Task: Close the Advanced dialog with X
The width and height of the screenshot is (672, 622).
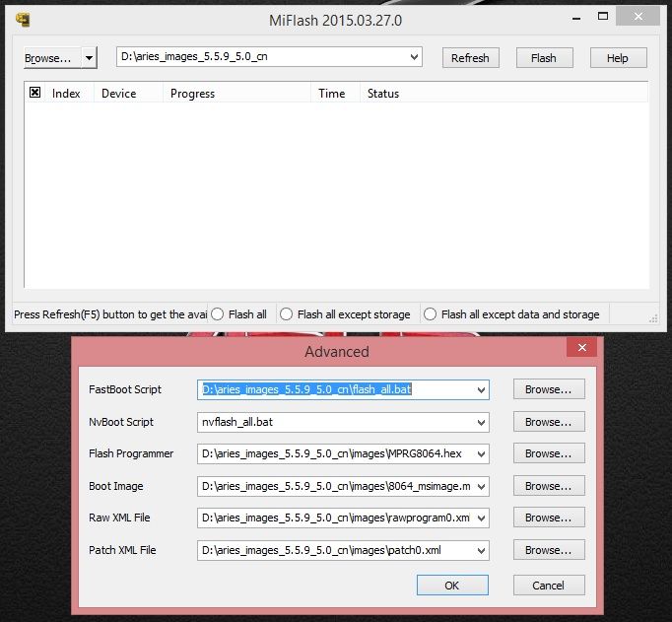Action: [x=581, y=348]
